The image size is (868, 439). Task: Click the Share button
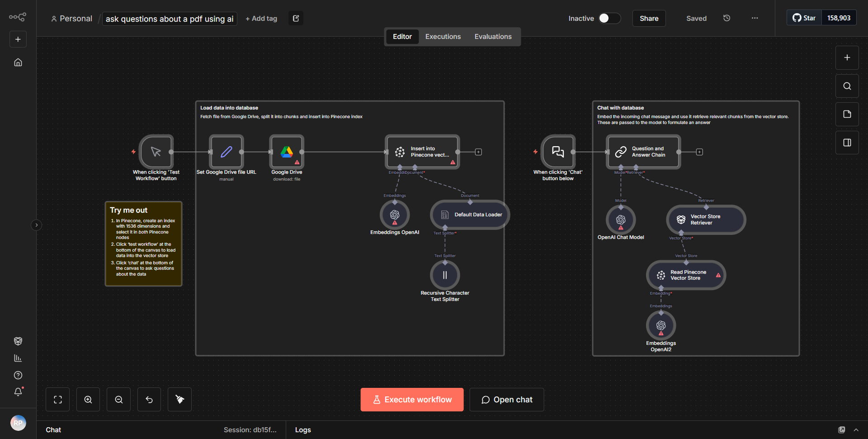[x=649, y=19]
